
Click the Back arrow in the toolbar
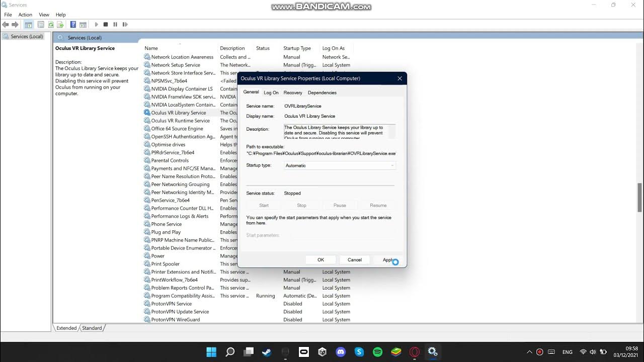6,24
